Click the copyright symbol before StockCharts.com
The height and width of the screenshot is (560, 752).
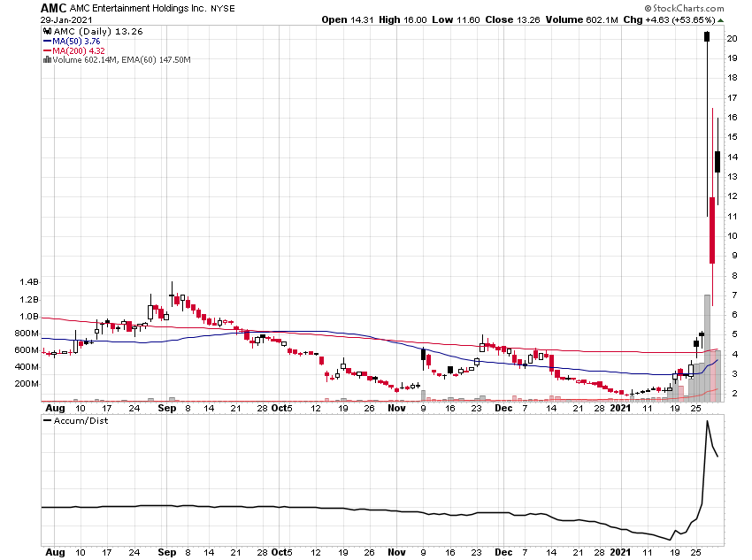pos(648,8)
